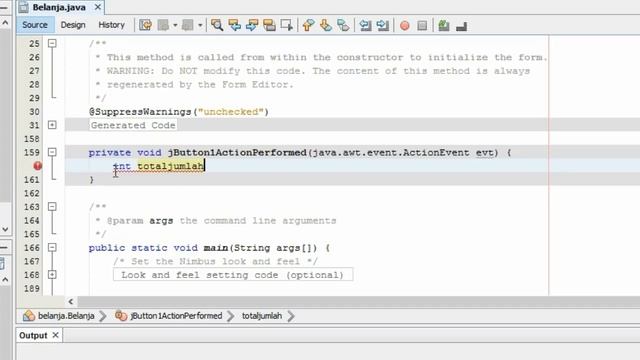This screenshot has width=640, height=360.
Task: Go to Find Next Occurrence icon
Action: coord(252,25)
